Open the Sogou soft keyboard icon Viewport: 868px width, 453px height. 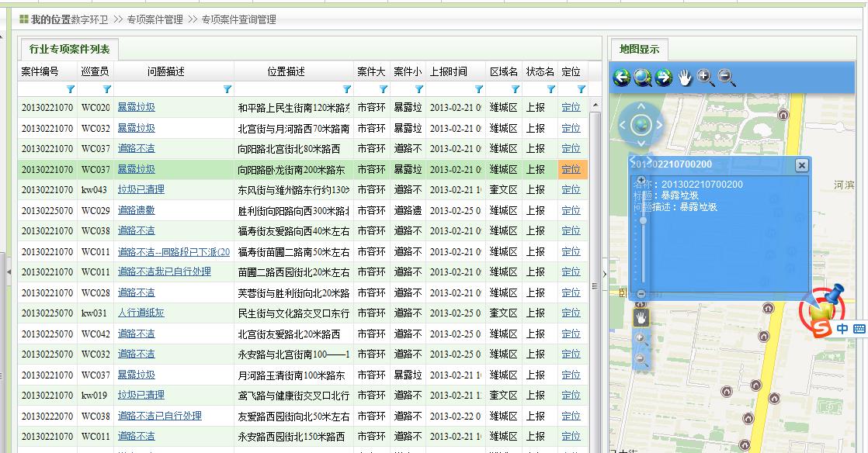point(859,329)
